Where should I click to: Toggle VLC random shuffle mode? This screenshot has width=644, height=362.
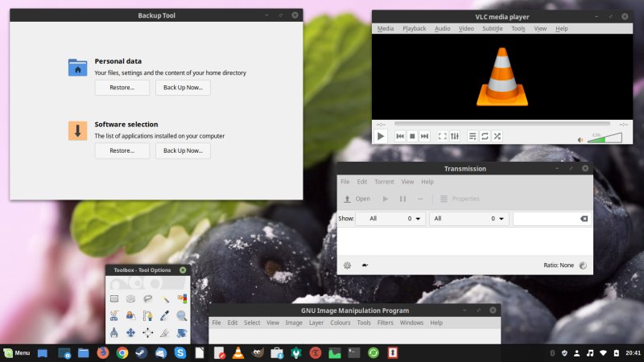coord(497,136)
